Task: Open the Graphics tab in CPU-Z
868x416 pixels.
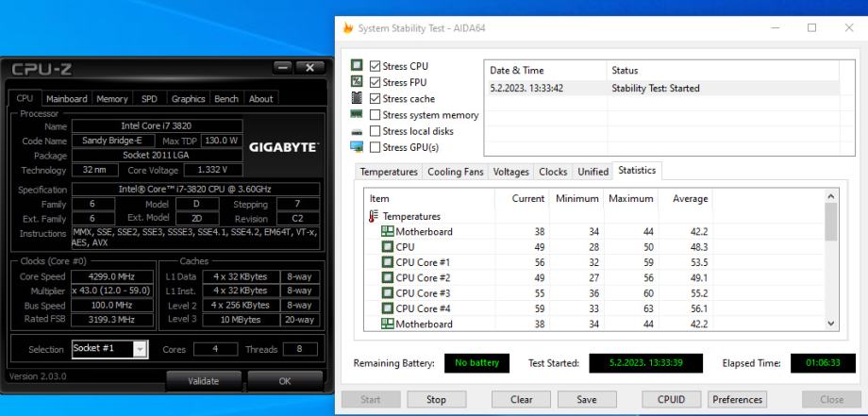Action: coord(188,99)
